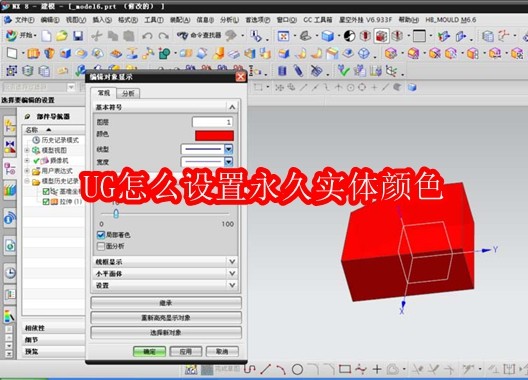Open the history clock sidebar icon
The image size is (528, 380).
(x=10, y=272)
